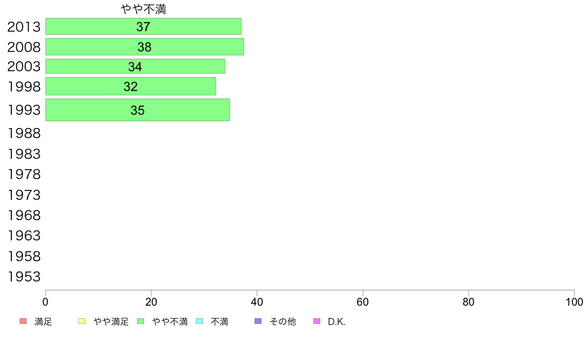Click the D.K. legend text

pyautogui.click(x=337, y=321)
